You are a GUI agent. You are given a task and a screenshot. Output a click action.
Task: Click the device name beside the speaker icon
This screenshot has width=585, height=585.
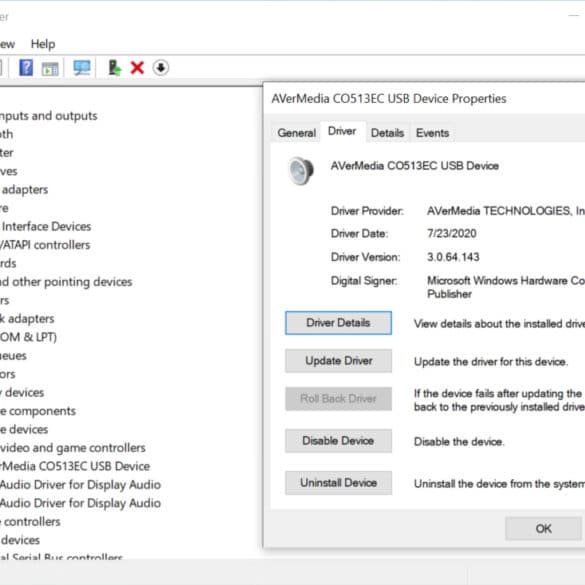(x=415, y=166)
